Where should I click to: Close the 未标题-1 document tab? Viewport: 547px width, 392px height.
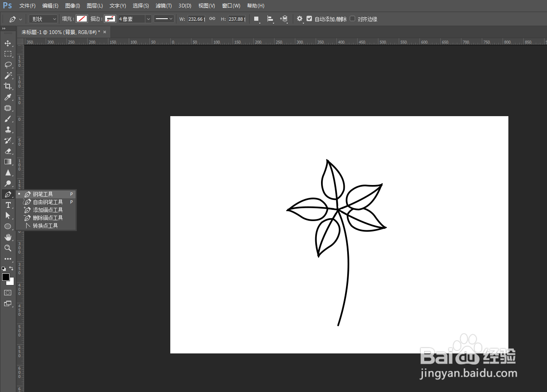[x=105, y=32]
